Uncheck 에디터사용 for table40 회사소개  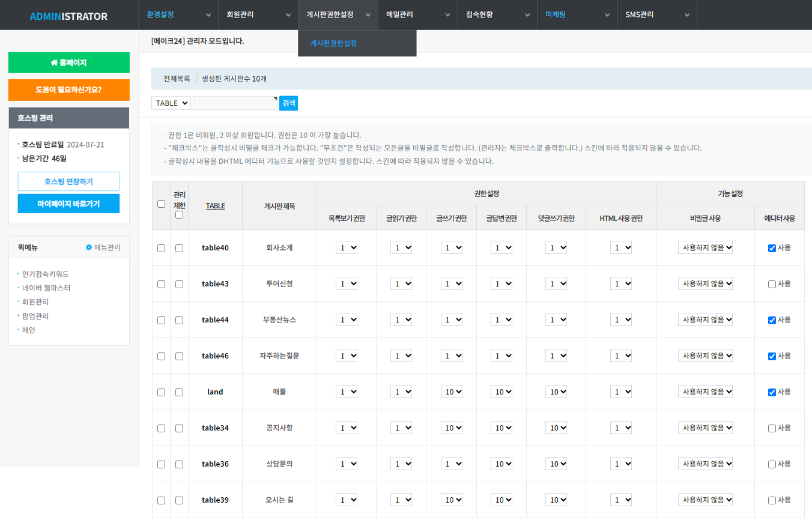coord(772,248)
